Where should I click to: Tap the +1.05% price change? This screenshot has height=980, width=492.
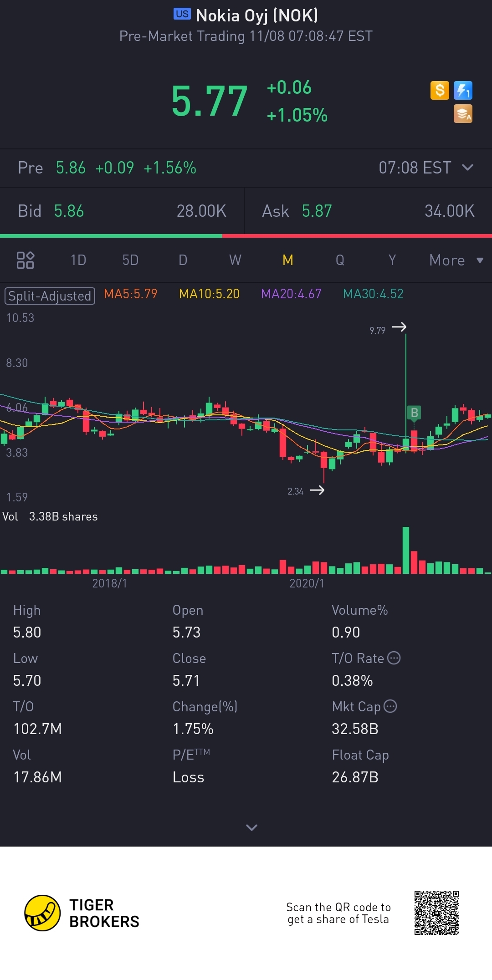point(297,115)
